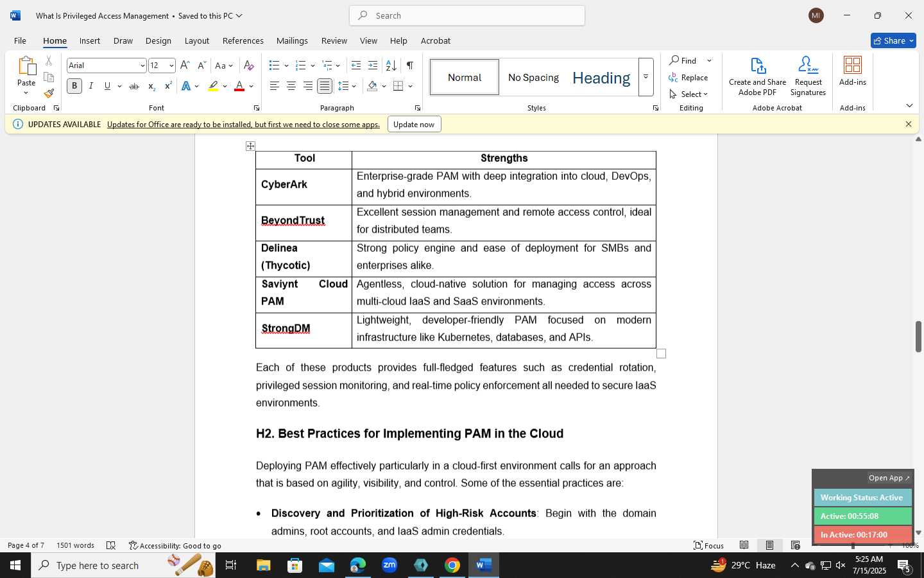The image size is (924, 578).
Task: Click the Share button
Action: coord(893,40)
